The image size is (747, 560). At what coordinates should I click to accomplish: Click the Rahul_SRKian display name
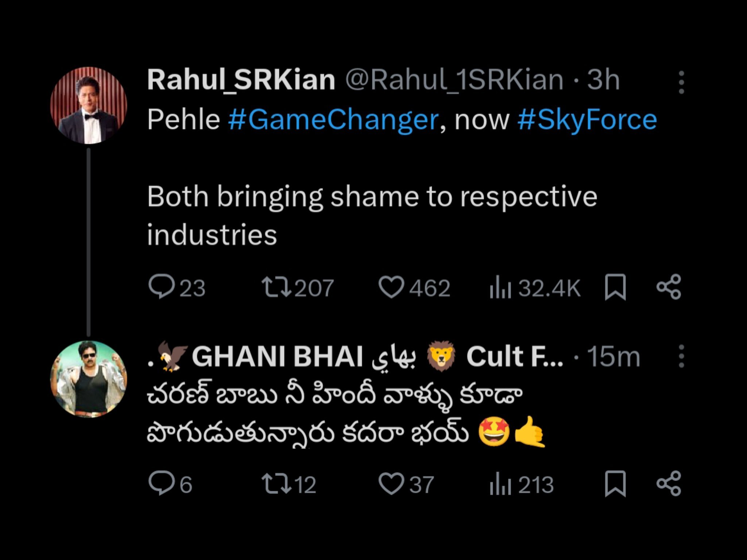pos(241,80)
